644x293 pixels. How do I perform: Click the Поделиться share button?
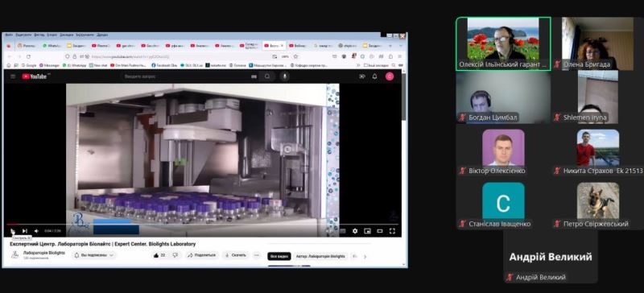pyautogui.click(x=202, y=255)
